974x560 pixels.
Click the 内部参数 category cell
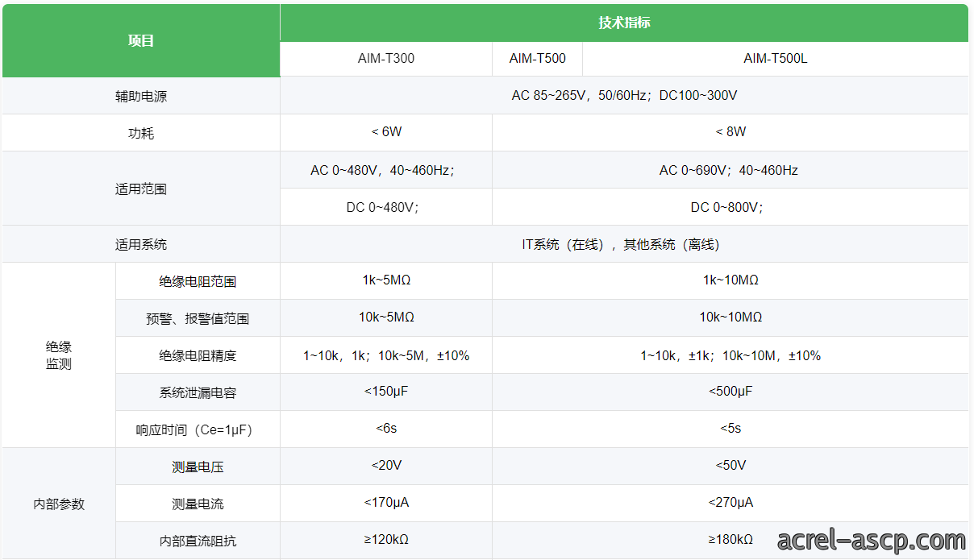tap(59, 504)
